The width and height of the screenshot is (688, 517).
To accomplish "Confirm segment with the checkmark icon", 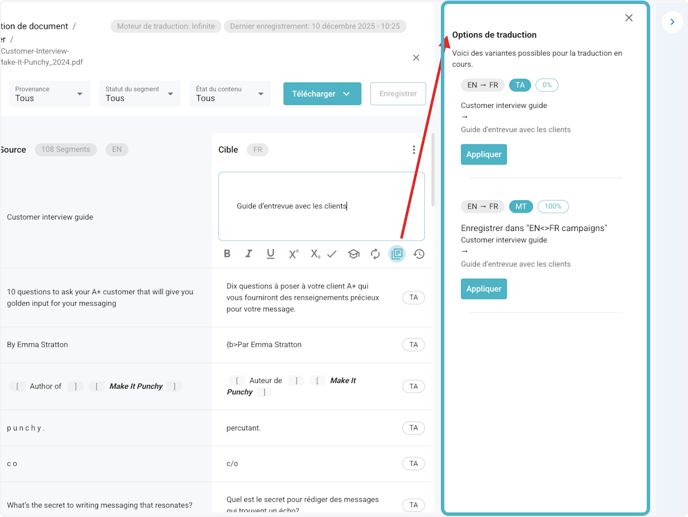I will click(332, 254).
